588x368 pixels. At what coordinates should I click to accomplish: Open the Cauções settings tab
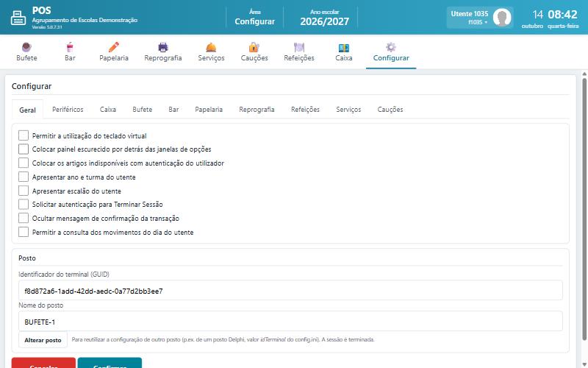point(390,109)
